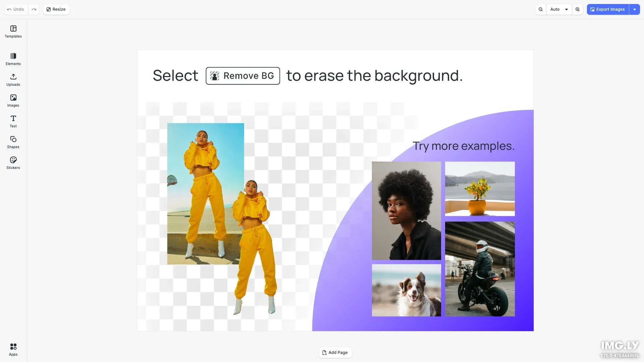
Task: Select the dog example thumbnail
Action: pos(406,290)
